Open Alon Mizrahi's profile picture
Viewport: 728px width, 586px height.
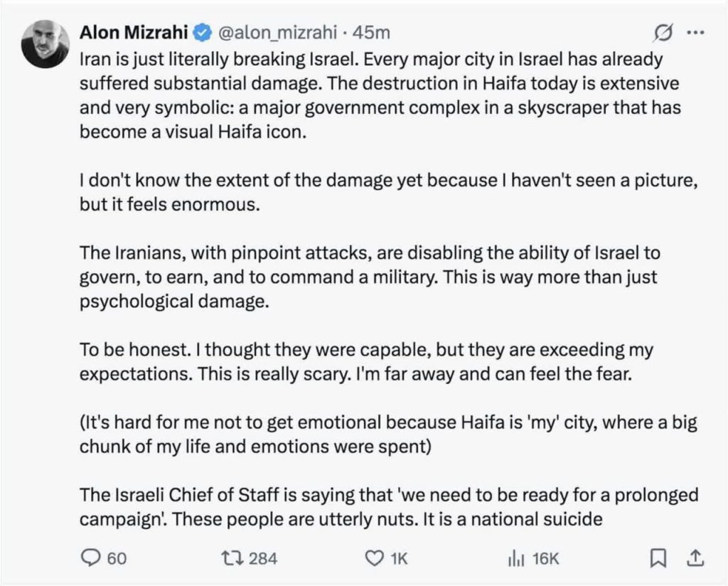(45, 43)
